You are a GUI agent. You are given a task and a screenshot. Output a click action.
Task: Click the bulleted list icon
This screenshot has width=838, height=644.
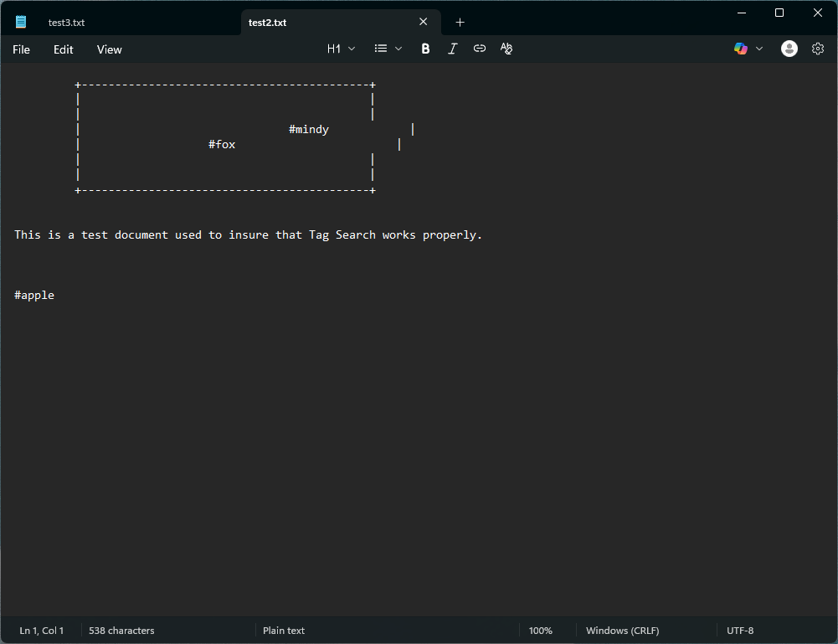click(x=381, y=49)
